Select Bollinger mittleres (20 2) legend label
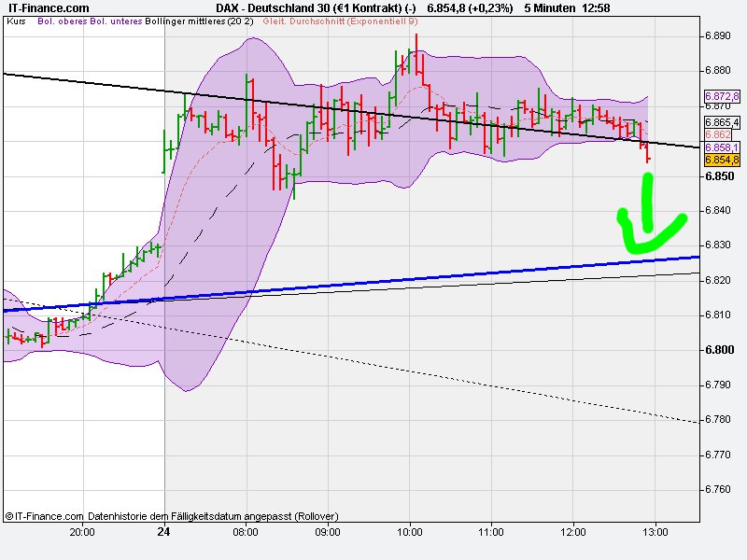747x560 pixels. tap(196, 21)
